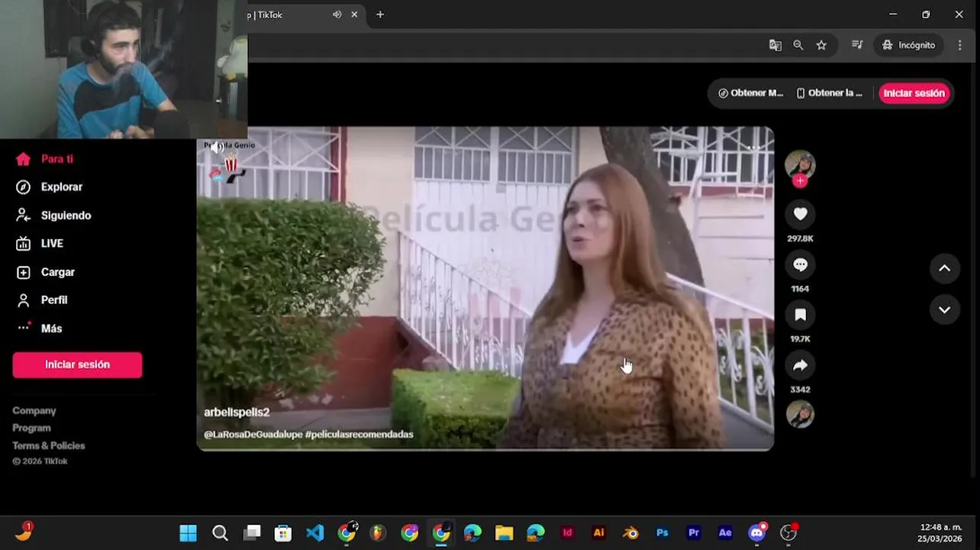Open Blender from the taskbar
The width and height of the screenshot is (980, 550).
[630, 533]
